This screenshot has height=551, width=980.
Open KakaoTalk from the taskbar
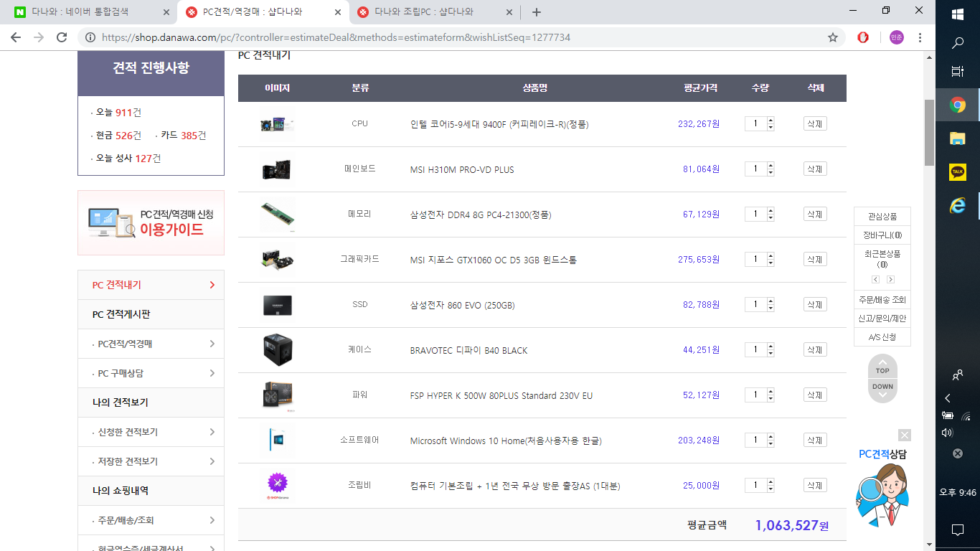point(958,172)
